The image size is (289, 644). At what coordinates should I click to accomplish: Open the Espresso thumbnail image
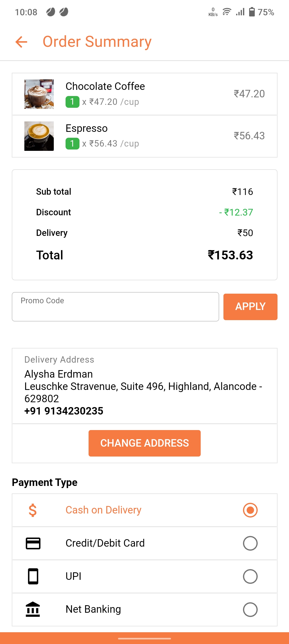39,136
